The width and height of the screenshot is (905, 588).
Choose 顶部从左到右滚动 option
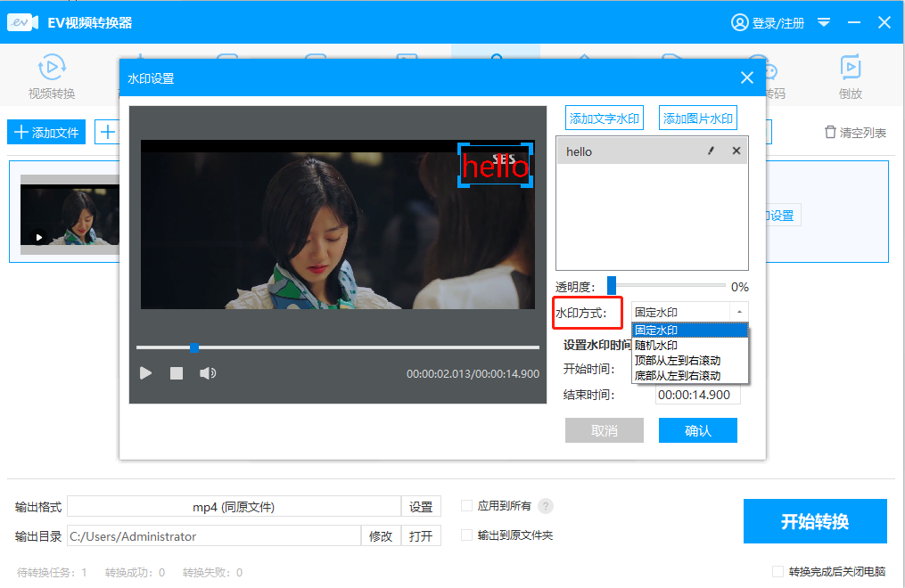(x=677, y=361)
